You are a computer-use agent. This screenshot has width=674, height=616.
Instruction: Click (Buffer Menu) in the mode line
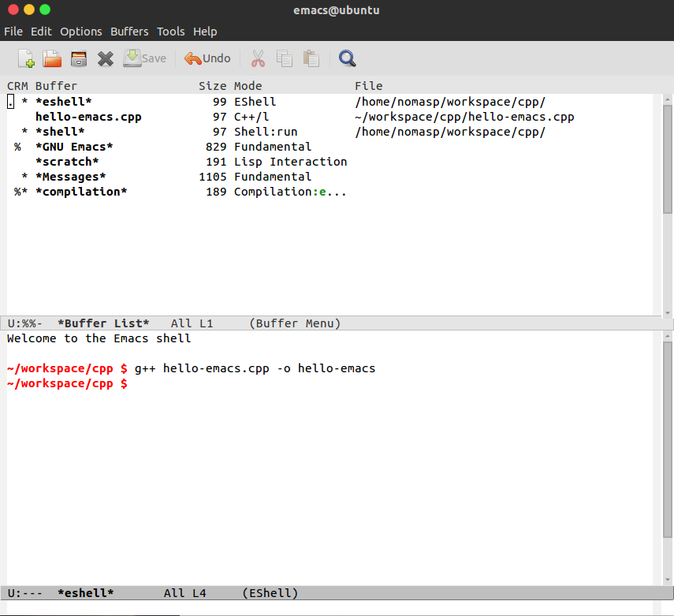tap(295, 323)
